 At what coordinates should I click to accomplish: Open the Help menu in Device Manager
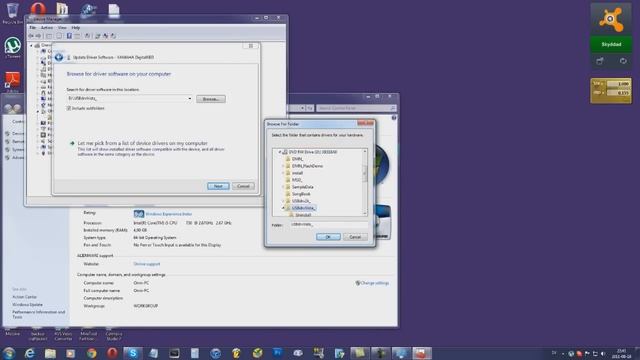click(x=76, y=28)
